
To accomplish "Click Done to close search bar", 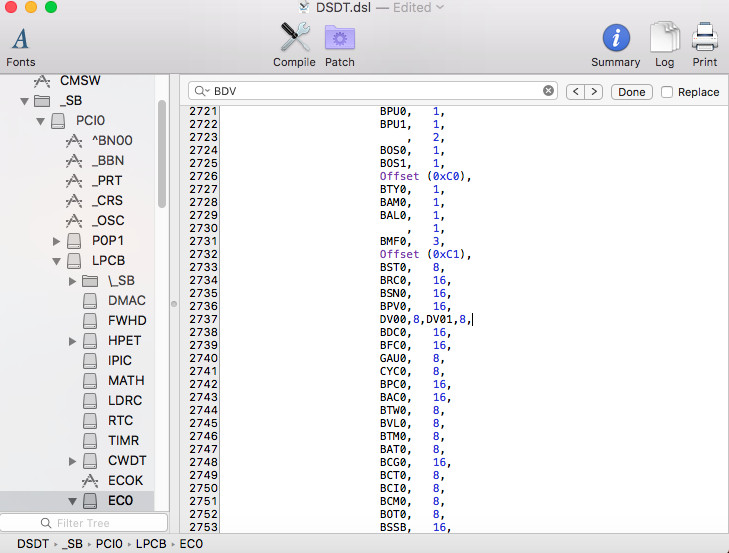I will tap(631, 92).
